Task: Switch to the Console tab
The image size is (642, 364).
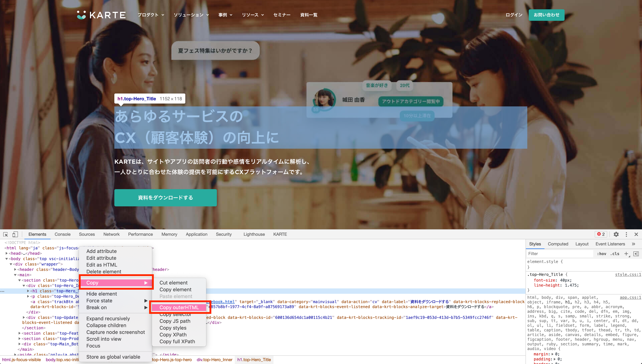Action: [x=63, y=234]
